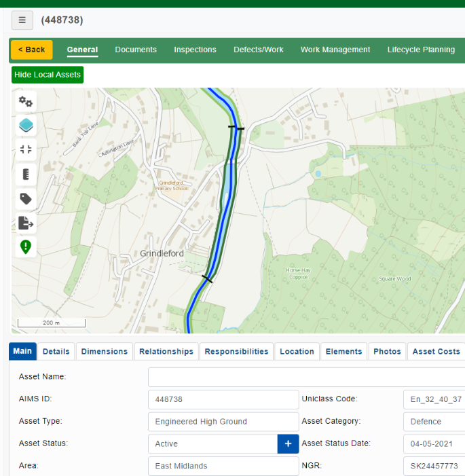View the Photos sub-tab
465x476 pixels.
(x=387, y=351)
